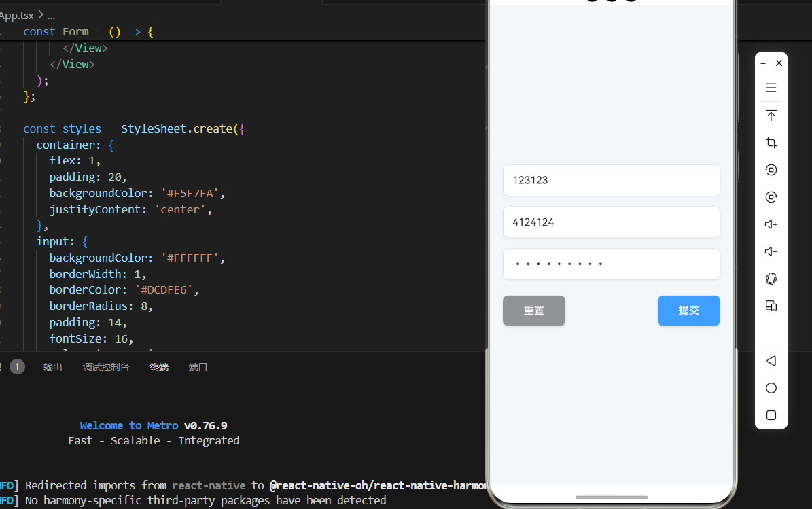This screenshot has width=812, height=509.
Task: Click the "justifyContent: 'center'" line
Action: pos(130,210)
